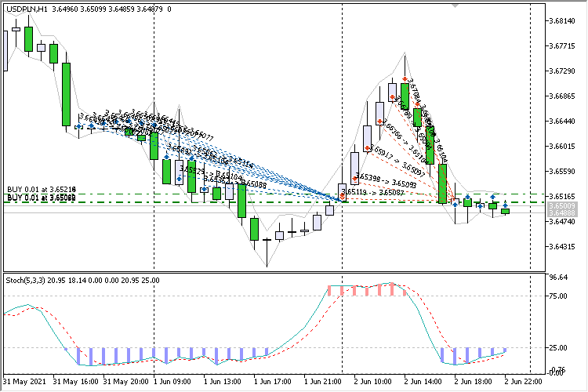The width and height of the screenshot is (588, 392).
Task: Click the 1 Jun 21:00 time label
Action: click(x=323, y=382)
